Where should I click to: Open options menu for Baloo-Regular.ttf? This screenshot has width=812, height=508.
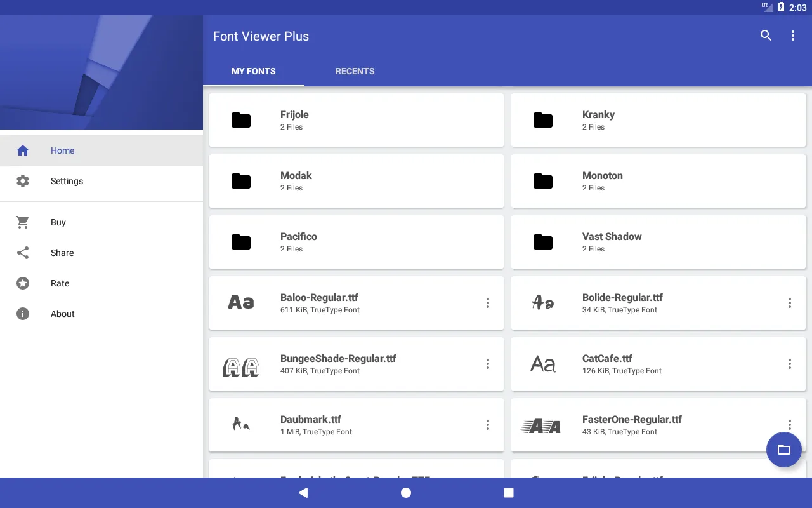coord(487,303)
